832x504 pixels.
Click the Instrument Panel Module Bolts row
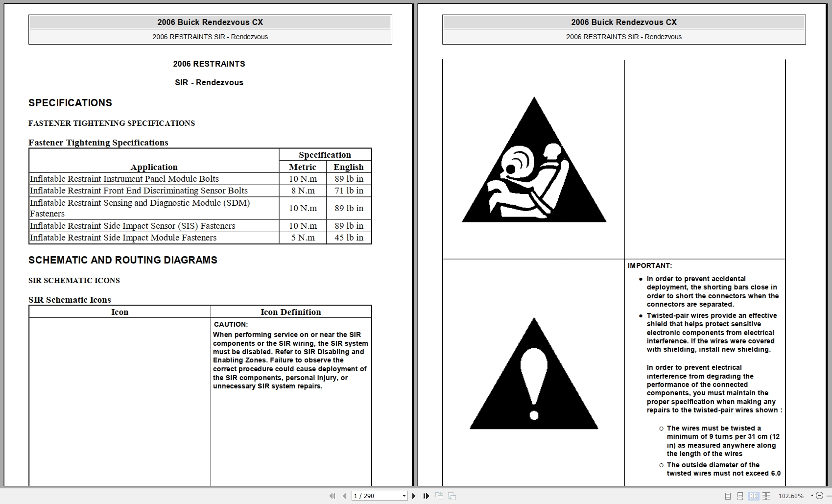tap(200, 179)
